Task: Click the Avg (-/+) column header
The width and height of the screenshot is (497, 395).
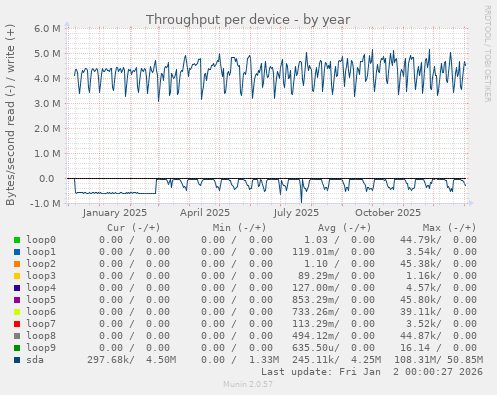Action: 344,228
